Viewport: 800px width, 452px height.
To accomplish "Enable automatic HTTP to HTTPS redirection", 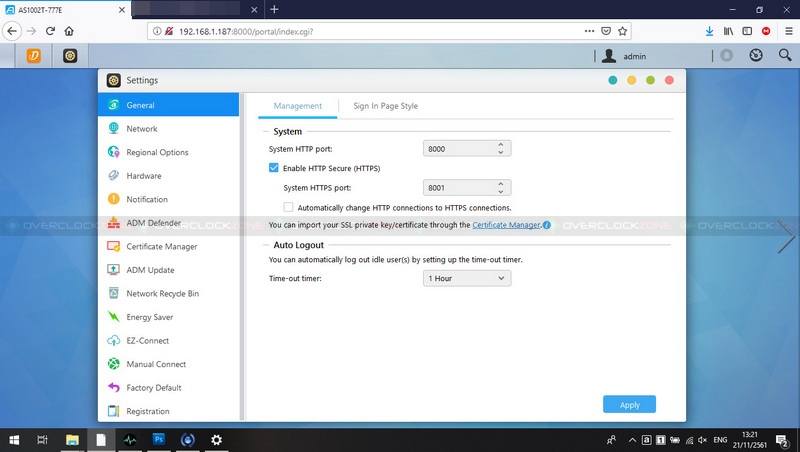I will 288,207.
